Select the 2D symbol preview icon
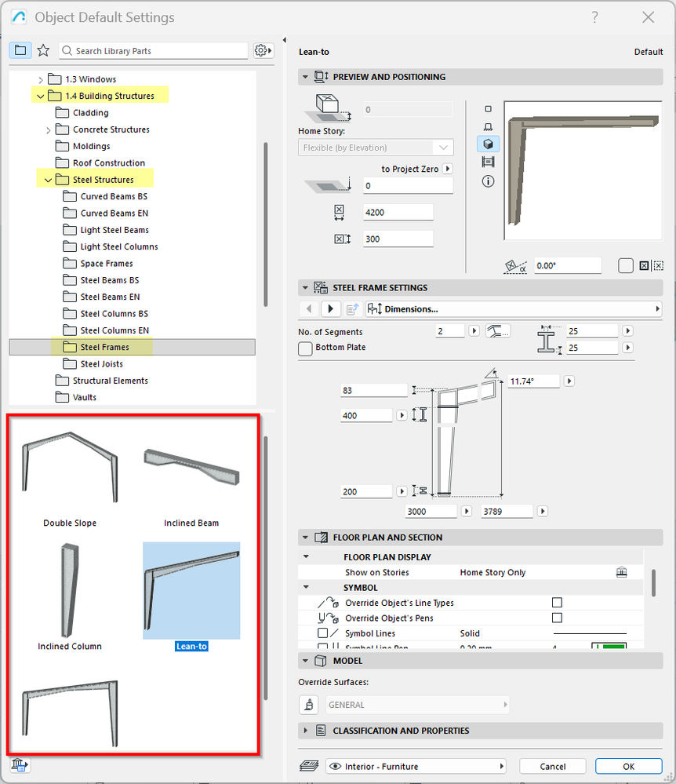The height and width of the screenshot is (784, 676). [x=488, y=109]
